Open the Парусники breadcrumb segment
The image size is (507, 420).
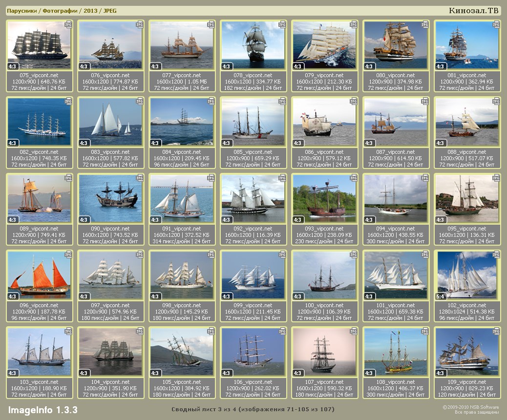click(22, 11)
